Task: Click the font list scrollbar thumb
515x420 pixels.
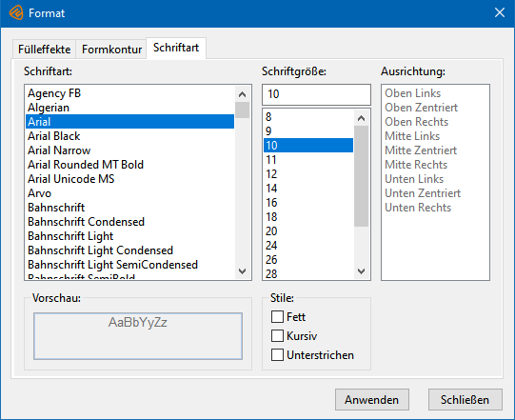Action: 243,110
